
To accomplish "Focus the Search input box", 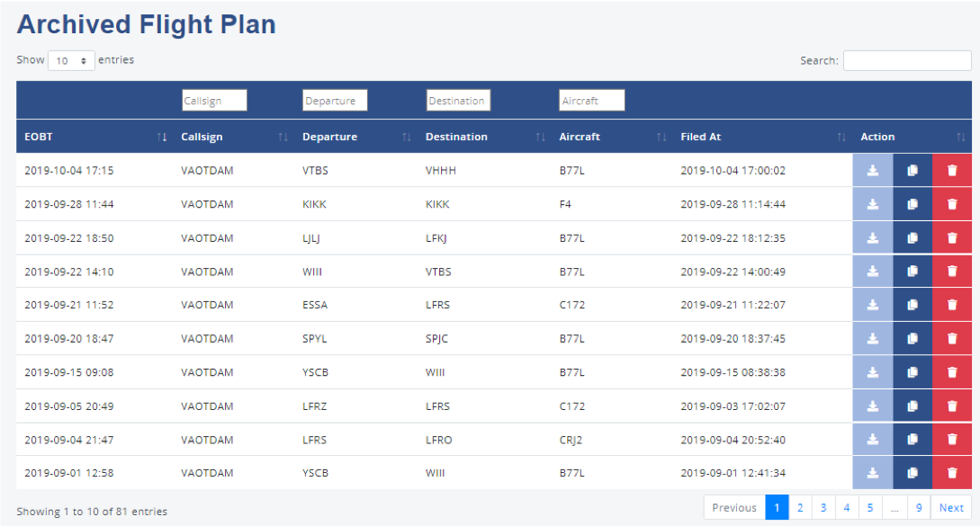I will pyautogui.click(x=907, y=61).
